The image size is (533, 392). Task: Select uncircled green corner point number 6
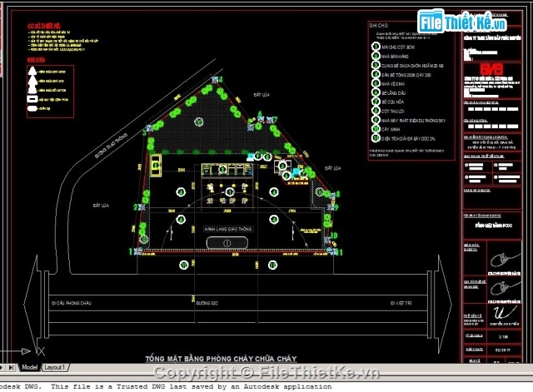[260, 113]
